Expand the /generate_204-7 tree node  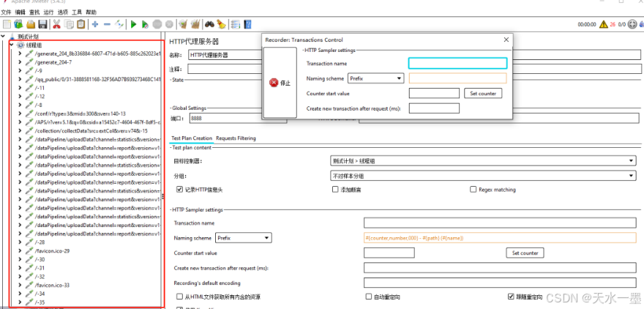click(x=20, y=62)
